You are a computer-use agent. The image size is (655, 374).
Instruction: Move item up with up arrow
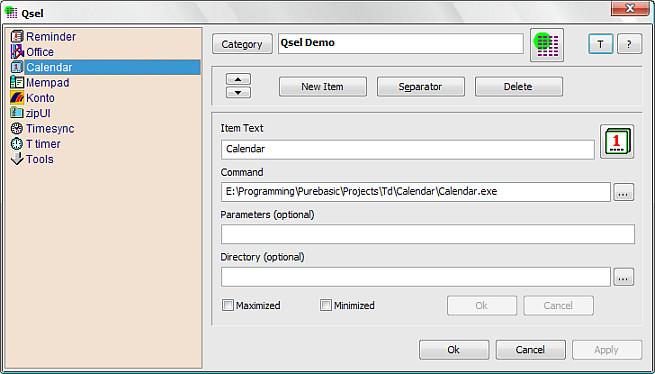point(239,79)
